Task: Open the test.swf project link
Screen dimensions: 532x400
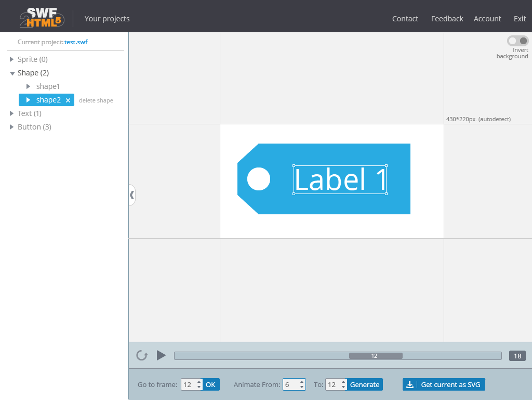Action: click(76, 42)
